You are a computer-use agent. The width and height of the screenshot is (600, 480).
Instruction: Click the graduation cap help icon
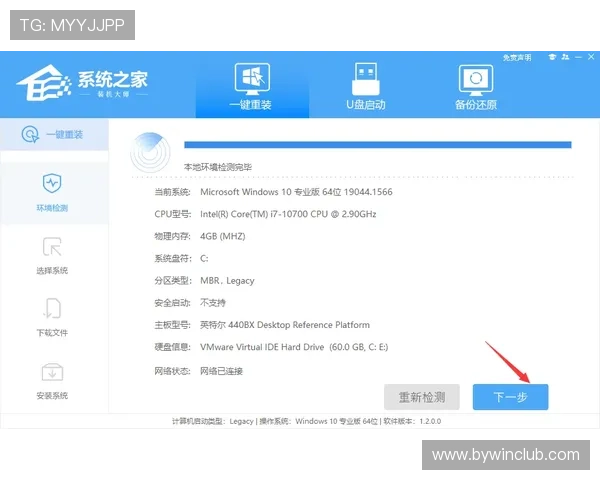(x=552, y=57)
